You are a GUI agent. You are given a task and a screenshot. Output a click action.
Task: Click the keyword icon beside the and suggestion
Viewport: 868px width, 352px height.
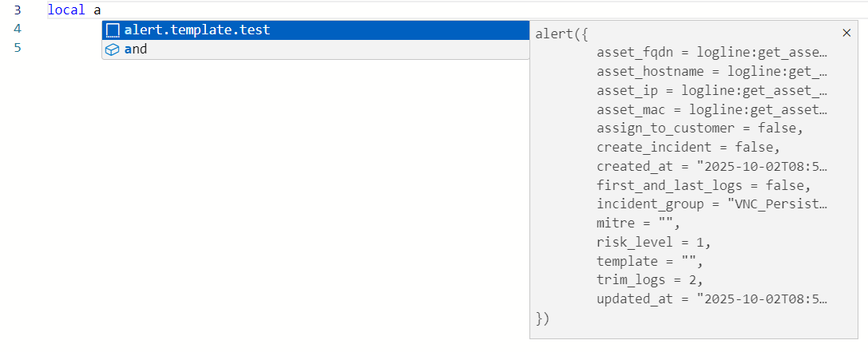click(x=113, y=49)
